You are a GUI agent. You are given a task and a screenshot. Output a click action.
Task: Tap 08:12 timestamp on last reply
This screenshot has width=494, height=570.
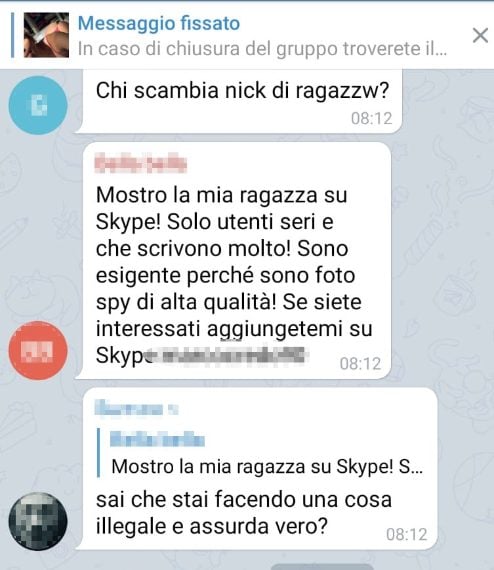pyautogui.click(x=406, y=534)
